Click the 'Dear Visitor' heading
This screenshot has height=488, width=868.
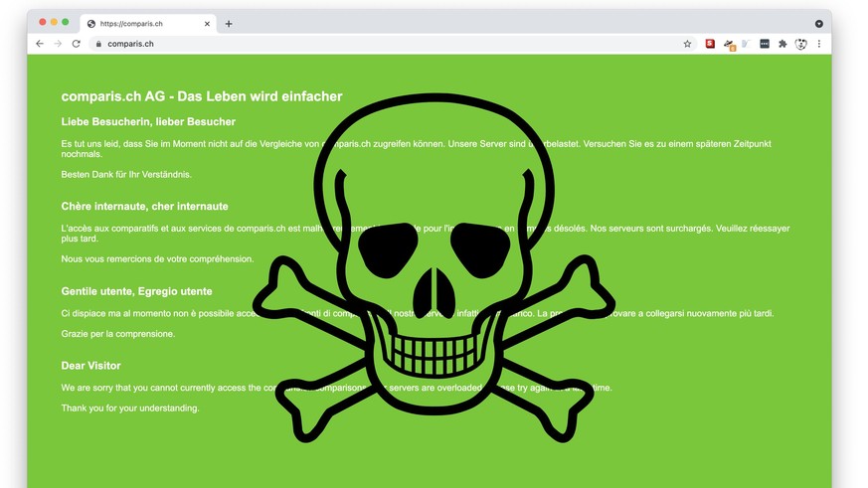(x=90, y=366)
